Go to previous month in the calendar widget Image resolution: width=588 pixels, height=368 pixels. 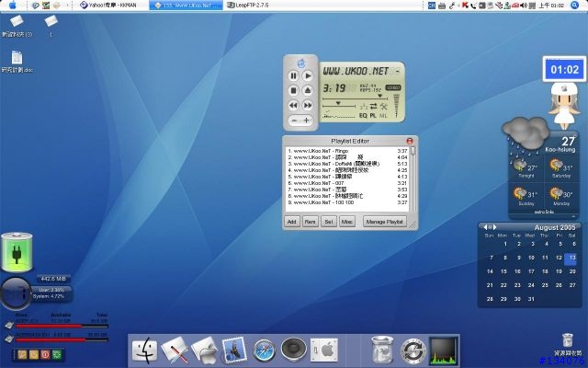pos(485,227)
